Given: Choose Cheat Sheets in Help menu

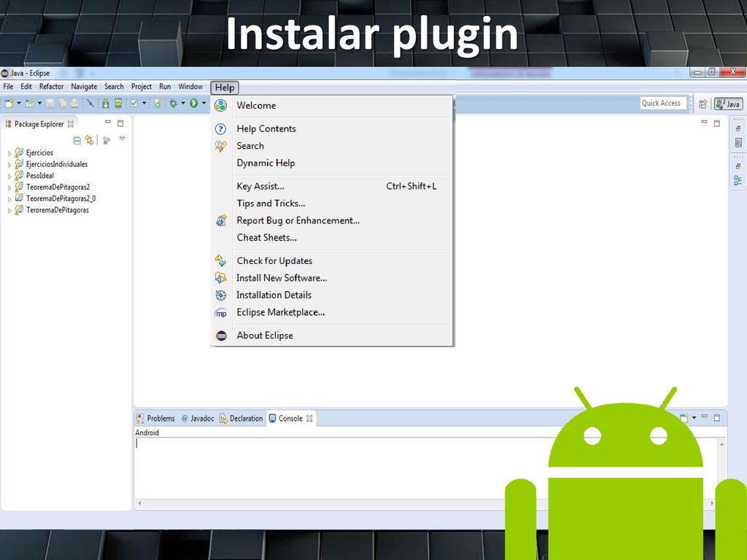Looking at the screenshot, I should pyautogui.click(x=332, y=238).
